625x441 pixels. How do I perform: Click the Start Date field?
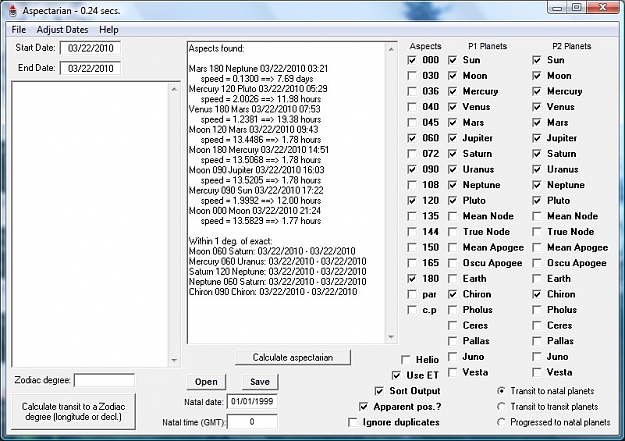coord(90,48)
